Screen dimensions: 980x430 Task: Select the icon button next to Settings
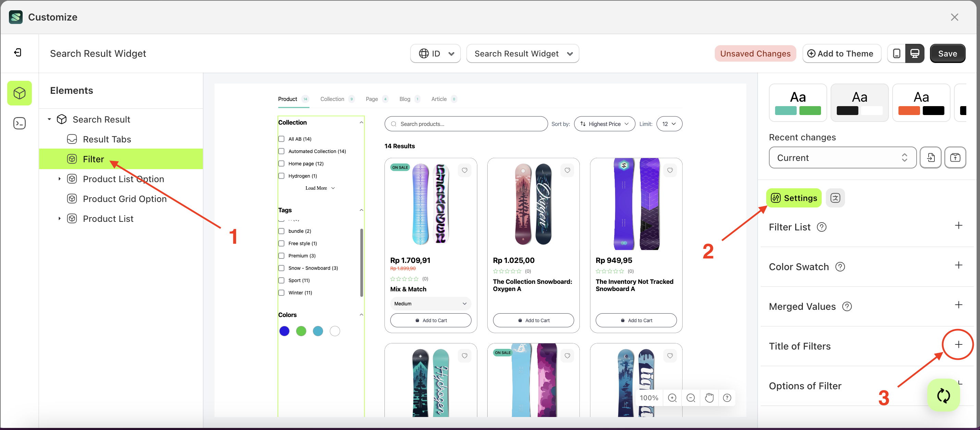point(835,198)
